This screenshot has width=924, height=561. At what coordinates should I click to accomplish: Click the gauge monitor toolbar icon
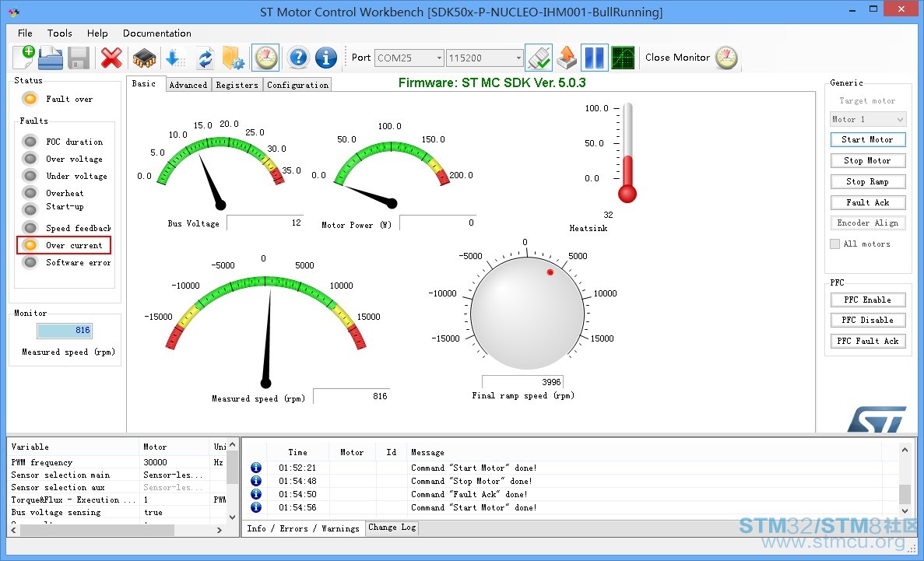pyautogui.click(x=265, y=58)
